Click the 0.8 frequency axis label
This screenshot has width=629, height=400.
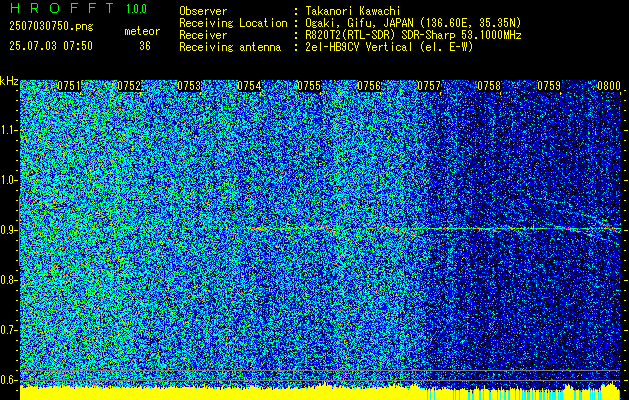(x=9, y=280)
